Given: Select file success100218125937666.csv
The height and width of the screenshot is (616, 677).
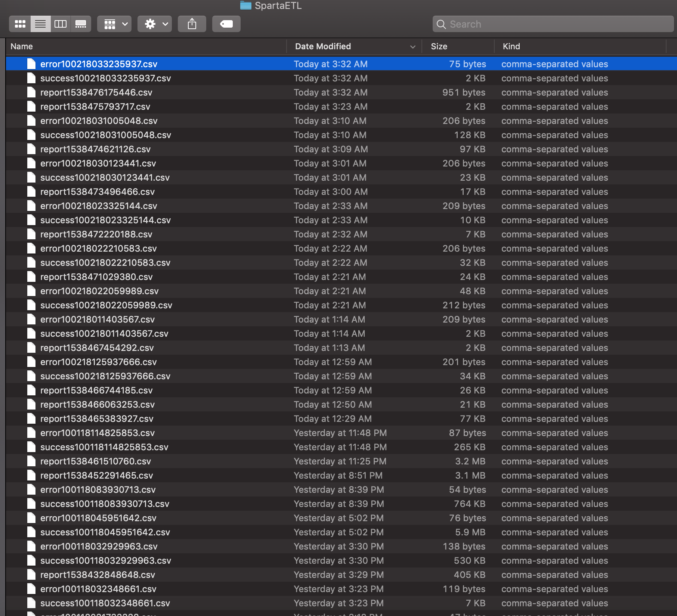Looking at the screenshot, I should point(341,376).
